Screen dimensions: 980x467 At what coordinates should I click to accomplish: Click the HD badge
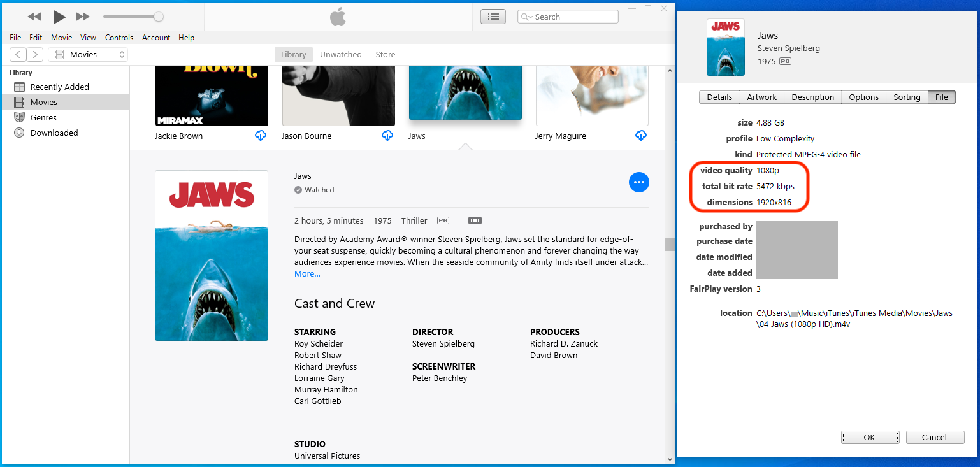click(475, 220)
